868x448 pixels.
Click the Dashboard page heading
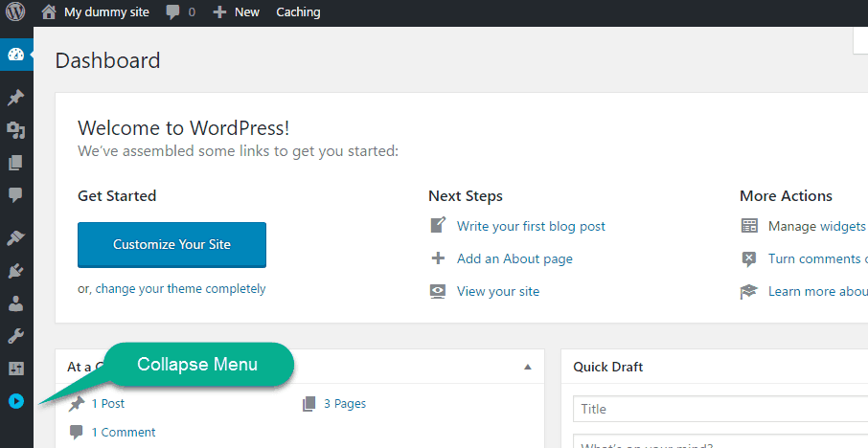tap(108, 60)
